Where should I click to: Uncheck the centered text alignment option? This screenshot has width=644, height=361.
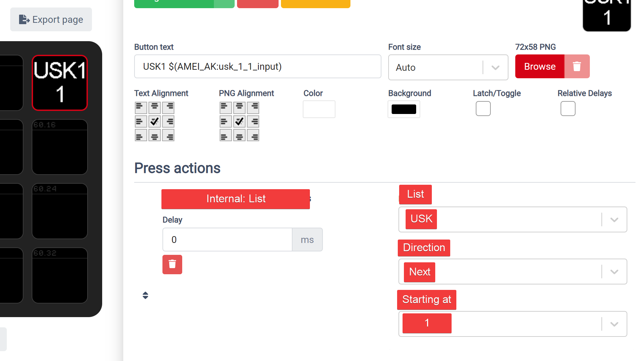pyautogui.click(x=155, y=121)
